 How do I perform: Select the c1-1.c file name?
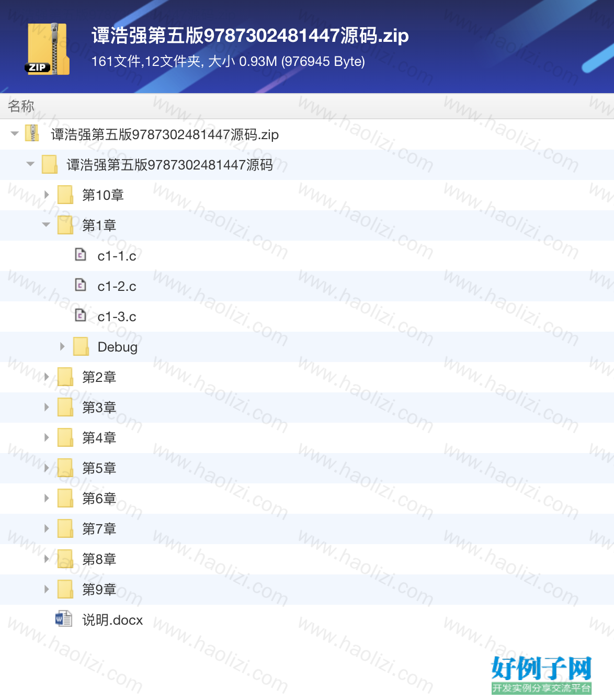[x=117, y=256]
